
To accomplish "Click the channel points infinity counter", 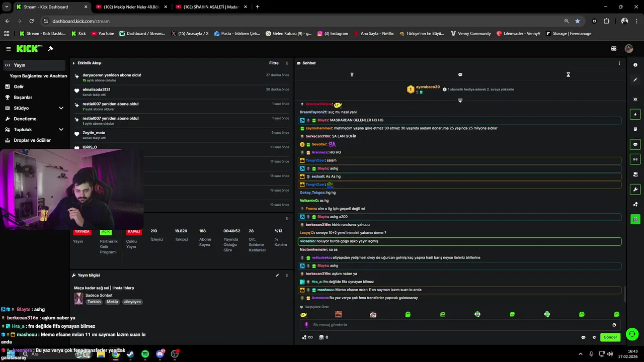I will [x=307, y=337].
